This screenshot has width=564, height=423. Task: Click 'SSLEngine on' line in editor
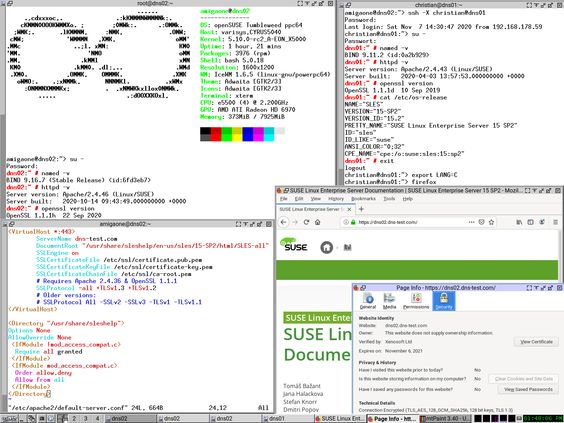pyautogui.click(x=57, y=253)
